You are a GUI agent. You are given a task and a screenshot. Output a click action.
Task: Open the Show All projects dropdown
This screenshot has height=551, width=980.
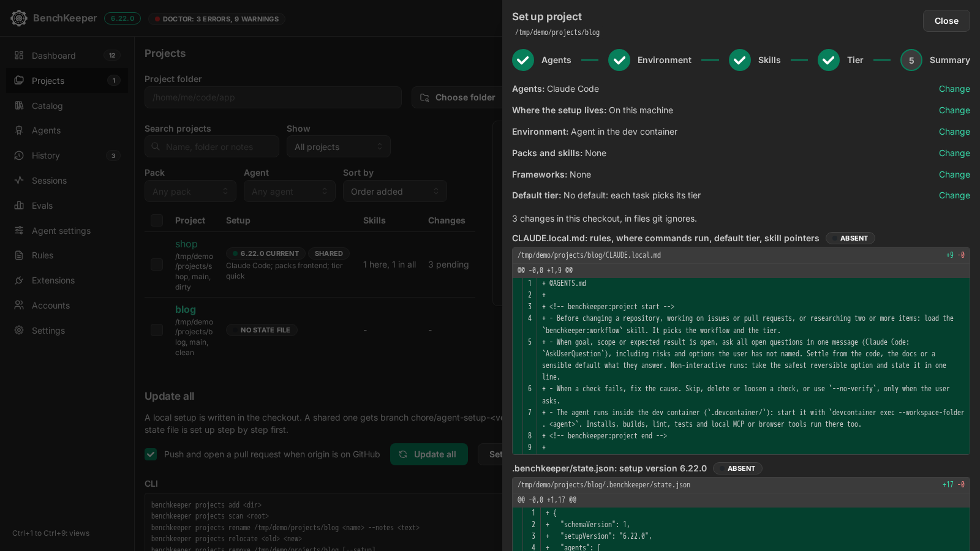[339, 146]
